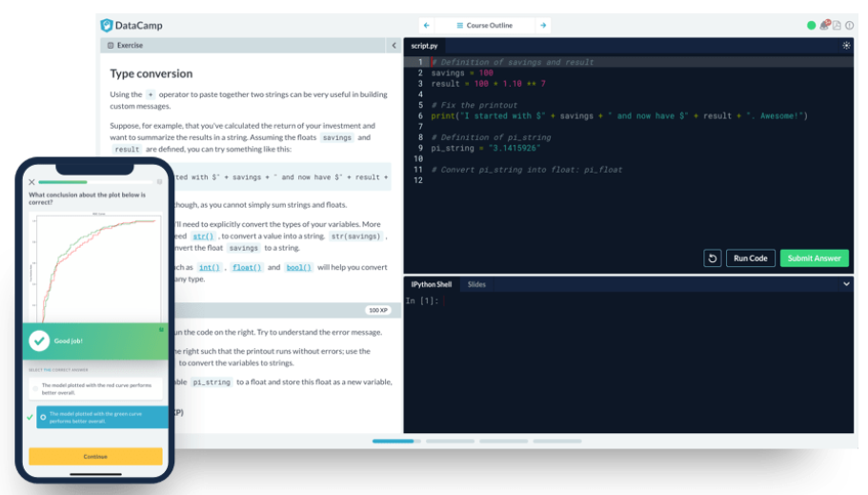
Task: Close the mobile quiz with X icon
Action: pos(31,181)
